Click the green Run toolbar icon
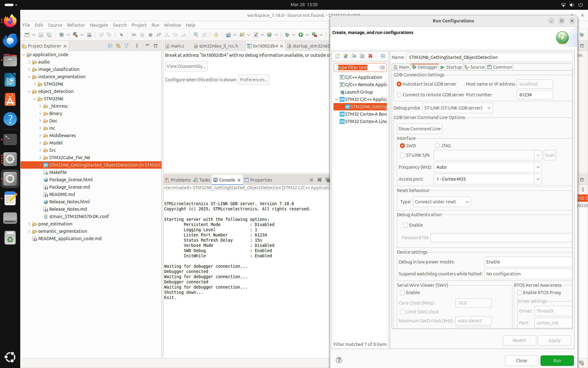The height and width of the screenshot is (368, 588). 301,35
